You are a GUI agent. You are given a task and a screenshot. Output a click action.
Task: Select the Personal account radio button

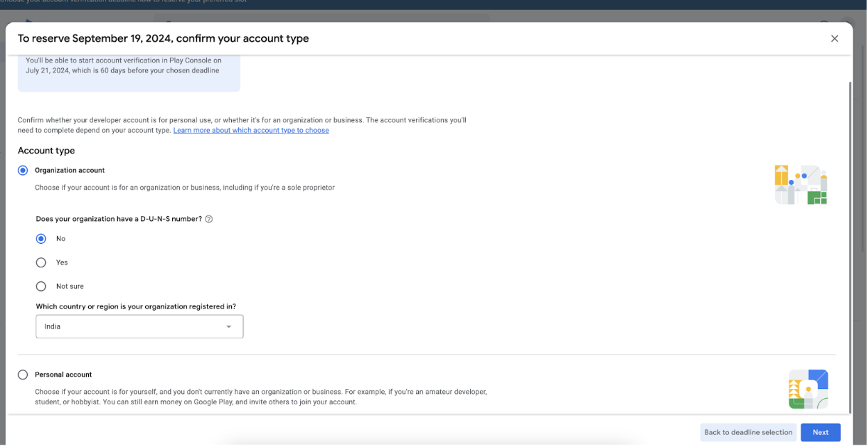pyautogui.click(x=23, y=375)
